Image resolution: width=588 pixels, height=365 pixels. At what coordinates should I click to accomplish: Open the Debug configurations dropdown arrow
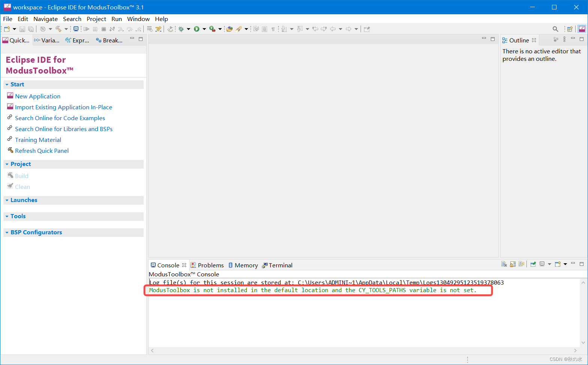tap(188, 29)
